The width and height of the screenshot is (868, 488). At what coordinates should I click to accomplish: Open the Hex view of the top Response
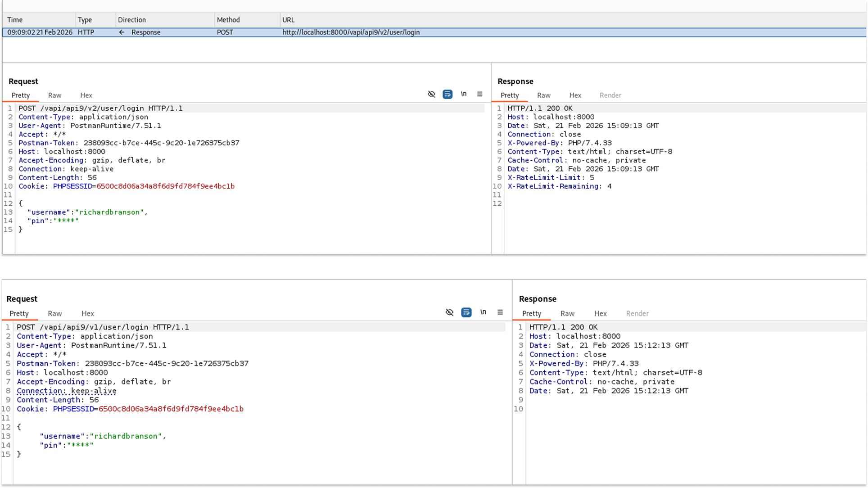[575, 95]
